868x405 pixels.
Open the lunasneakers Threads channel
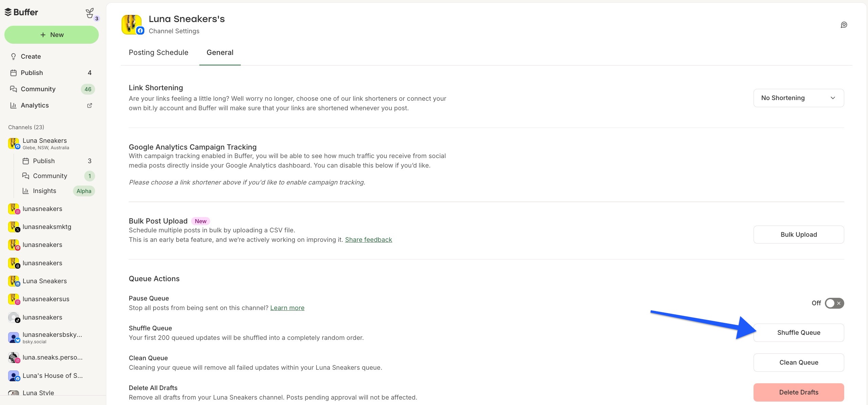[x=42, y=263]
